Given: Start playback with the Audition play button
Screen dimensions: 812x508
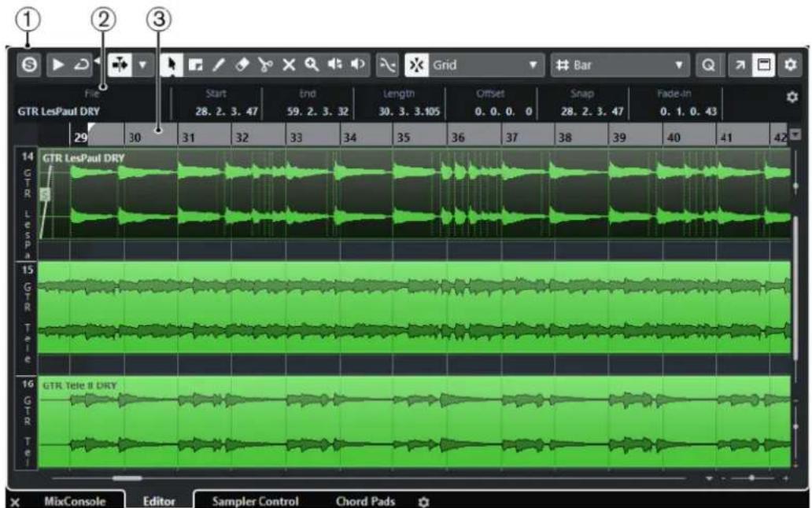Looking at the screenshot, I should click(x=58, y=65).
